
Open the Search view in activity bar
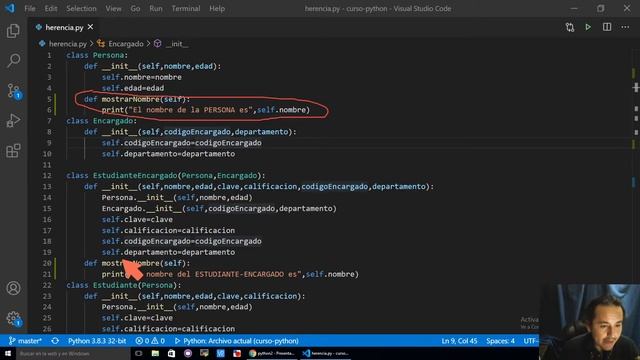click(x=13, y=61)
